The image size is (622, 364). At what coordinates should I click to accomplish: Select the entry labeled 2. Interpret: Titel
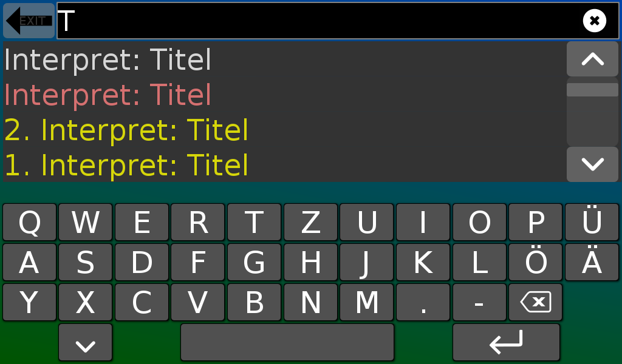125,130
